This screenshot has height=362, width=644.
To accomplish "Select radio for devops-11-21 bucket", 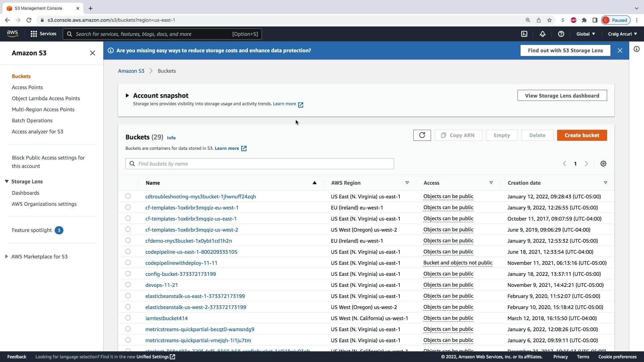I will [x=128, y=285].
